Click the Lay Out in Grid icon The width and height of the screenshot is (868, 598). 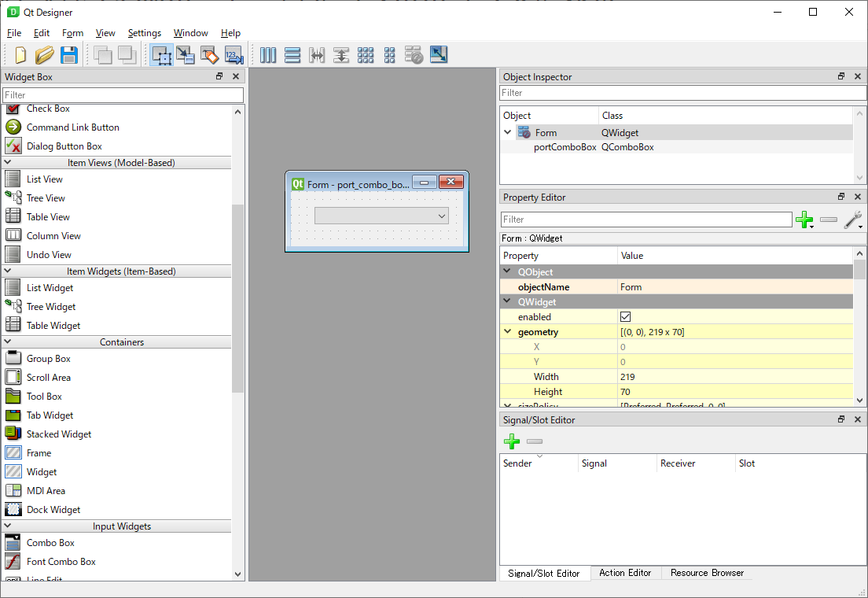366,55
